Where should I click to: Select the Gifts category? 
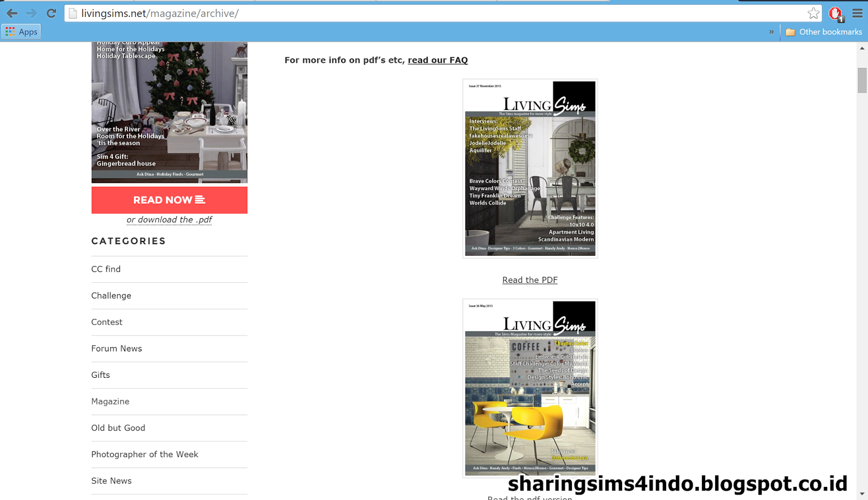(x=100, y=375)
